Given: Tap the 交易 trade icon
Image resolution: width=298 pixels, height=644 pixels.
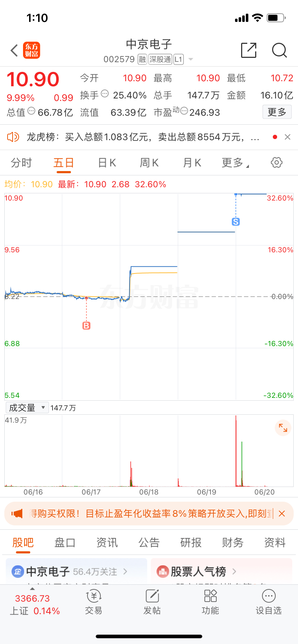Looking at the screenshot, I should coord(94,602).
